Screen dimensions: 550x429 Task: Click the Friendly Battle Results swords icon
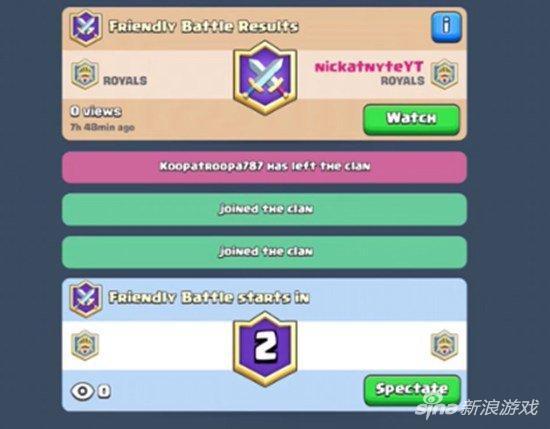point(86,28)
